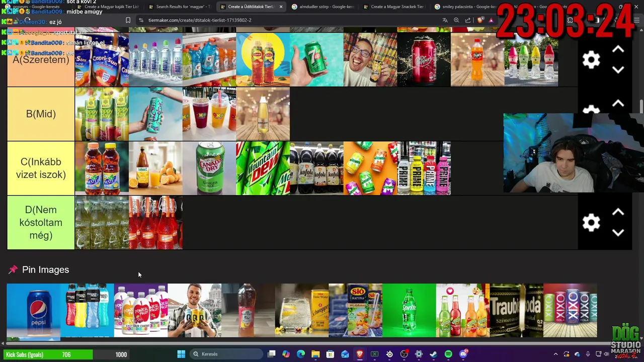The image size is (644, 362).
Task: Click the A(Szeretem) tier label
Action: 41,60
